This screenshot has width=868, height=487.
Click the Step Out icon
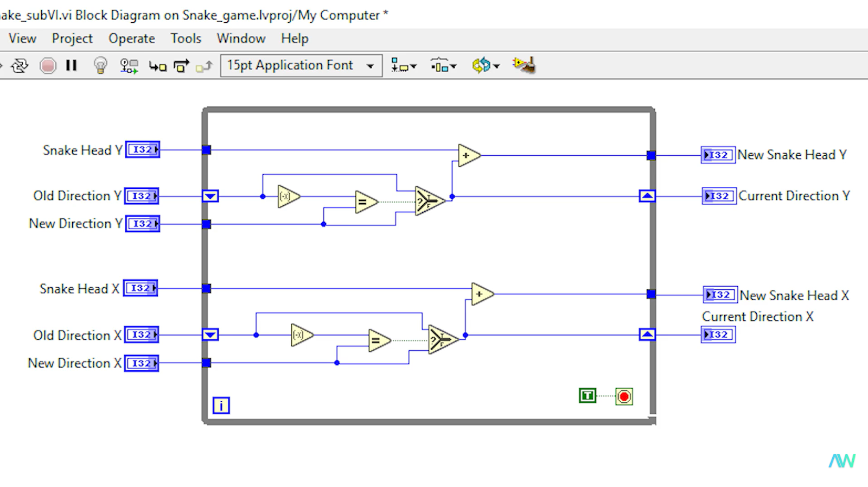pos(204,66)
